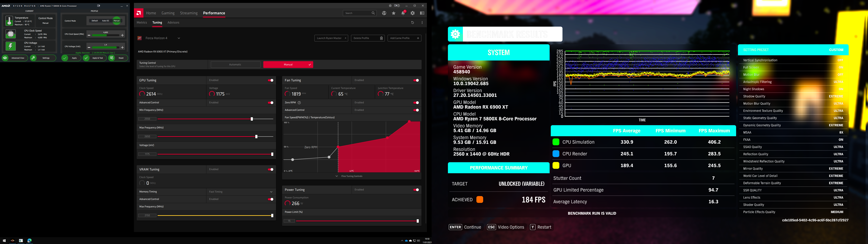Click the bug report icon in Radeon title bar
The width and height of the screenshot is (868, 244).
390,6
